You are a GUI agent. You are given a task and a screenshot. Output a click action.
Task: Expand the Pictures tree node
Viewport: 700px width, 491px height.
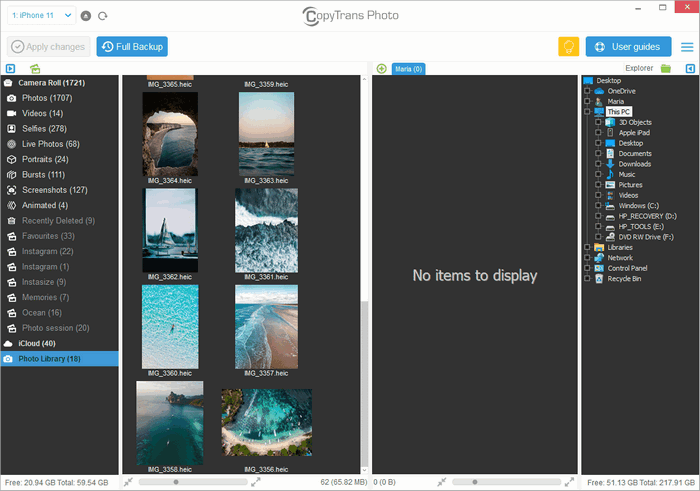(599, 185)
